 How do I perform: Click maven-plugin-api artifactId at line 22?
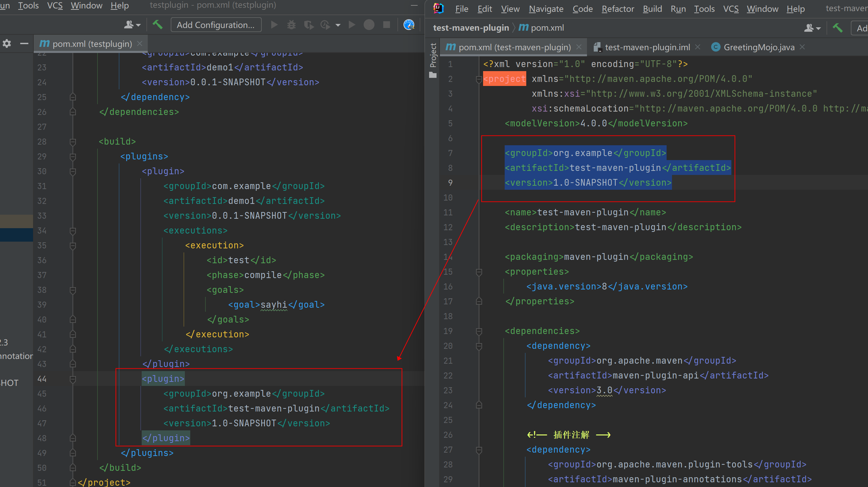pos(656,375)
